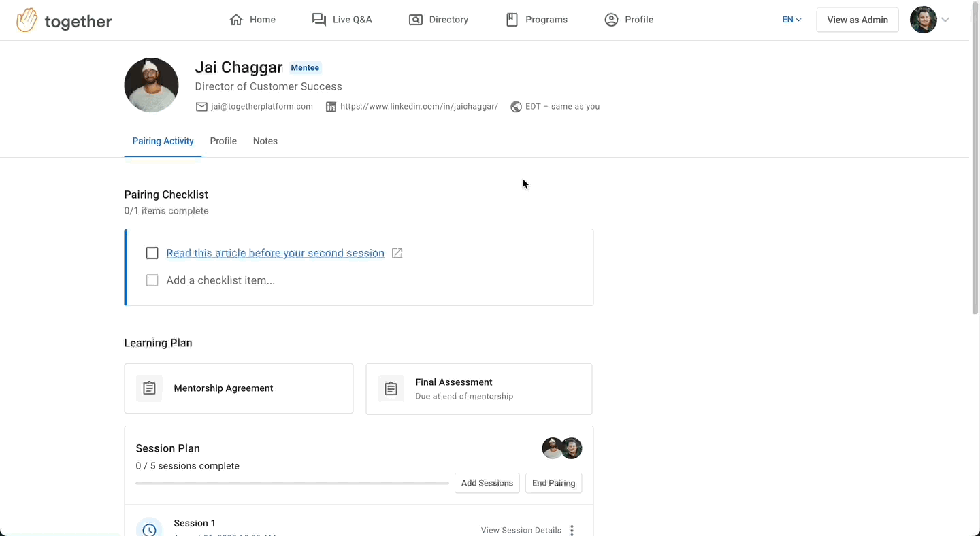980x536 pixels.
Task: Click View Session Details link
Action: (521, 530)
